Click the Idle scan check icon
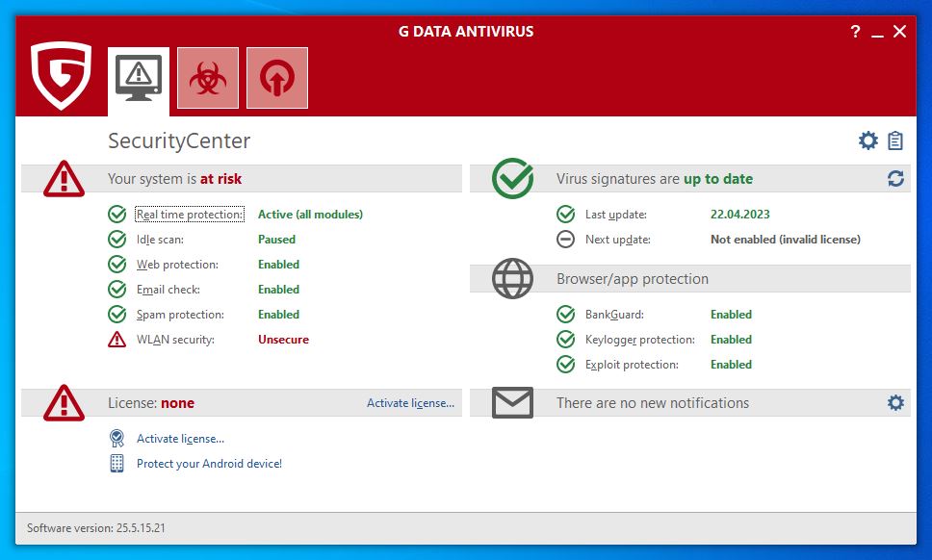 [117, 240]
